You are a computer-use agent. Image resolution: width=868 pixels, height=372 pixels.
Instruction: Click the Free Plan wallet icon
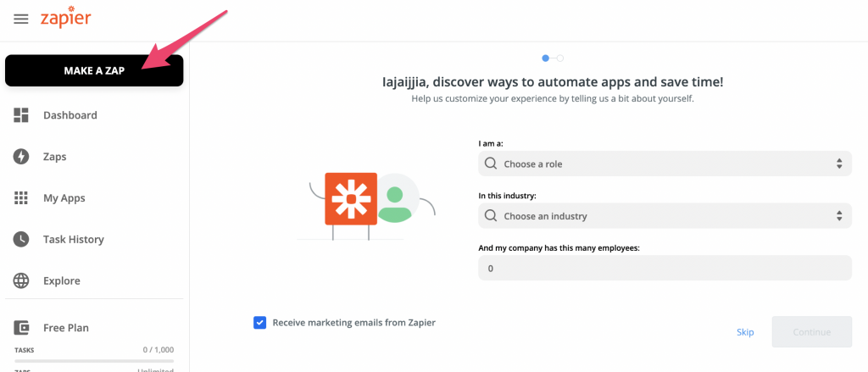coord(22,328)
